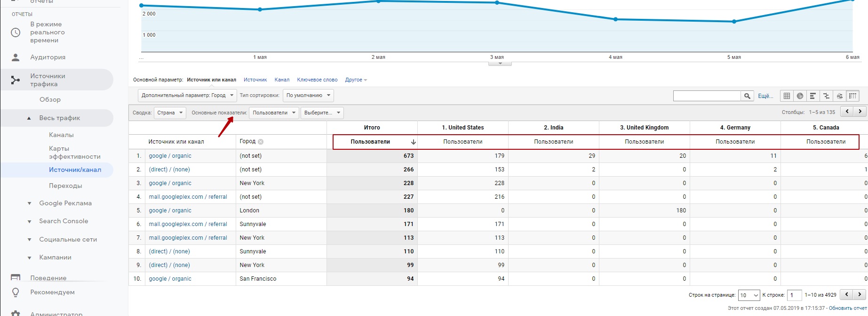Screen dimensions: 868x316
Task: Click the Audience person icon
Action: coord(16,57)
